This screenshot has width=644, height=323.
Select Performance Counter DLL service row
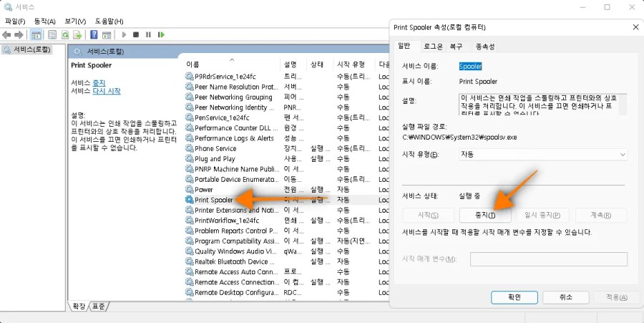pyautogui.click(x=286, y=127)
